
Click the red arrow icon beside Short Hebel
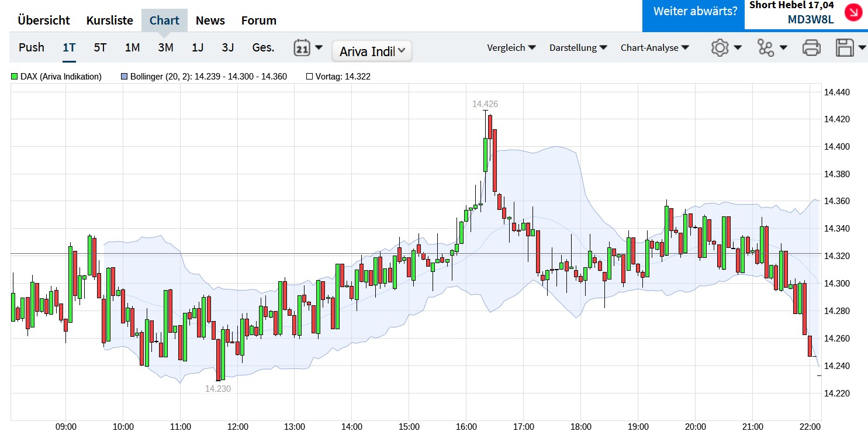coord(853,12)
